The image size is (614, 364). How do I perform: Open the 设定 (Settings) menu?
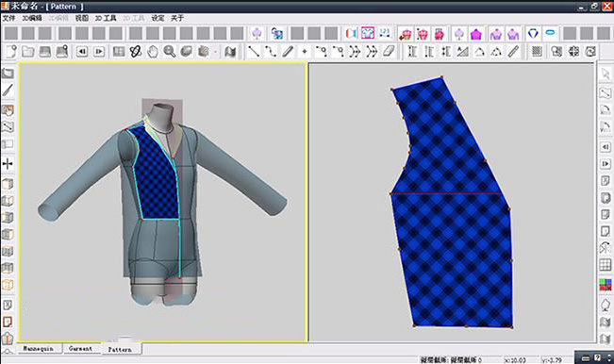click(x=158, y=18)
